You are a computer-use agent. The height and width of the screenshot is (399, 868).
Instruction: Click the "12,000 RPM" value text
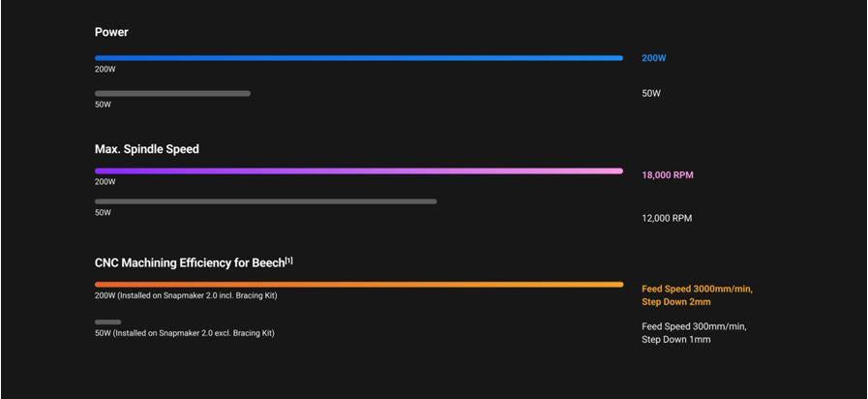click(667, 218)
